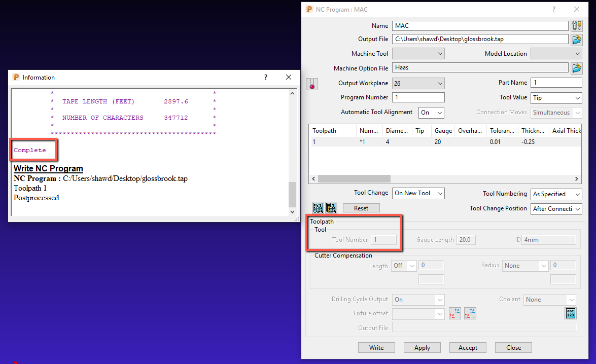The image size is (596, 364).
Task: Click the wrench-and-screwdriver icon beside the Name field
Action: [x=577, y=25]
